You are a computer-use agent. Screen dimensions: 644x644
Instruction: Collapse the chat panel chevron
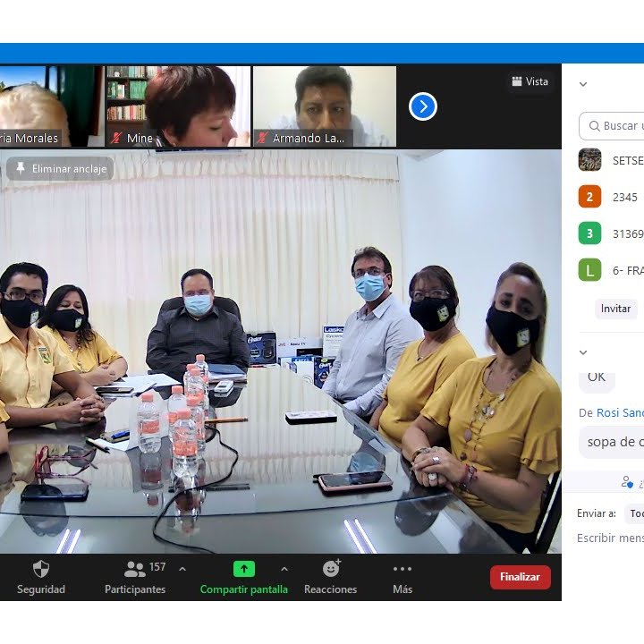click(x=583, y=352)
